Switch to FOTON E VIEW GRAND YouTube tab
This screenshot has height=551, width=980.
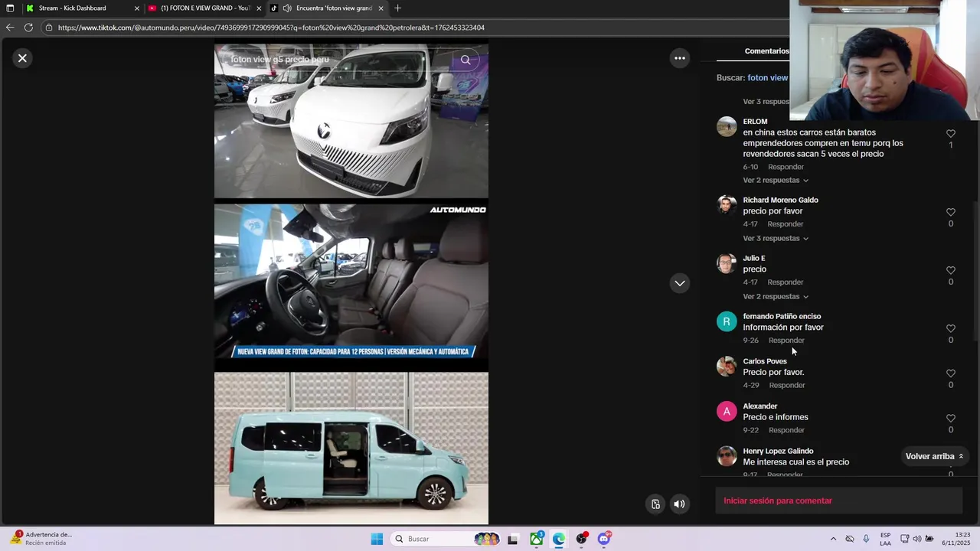click(205, 8)
